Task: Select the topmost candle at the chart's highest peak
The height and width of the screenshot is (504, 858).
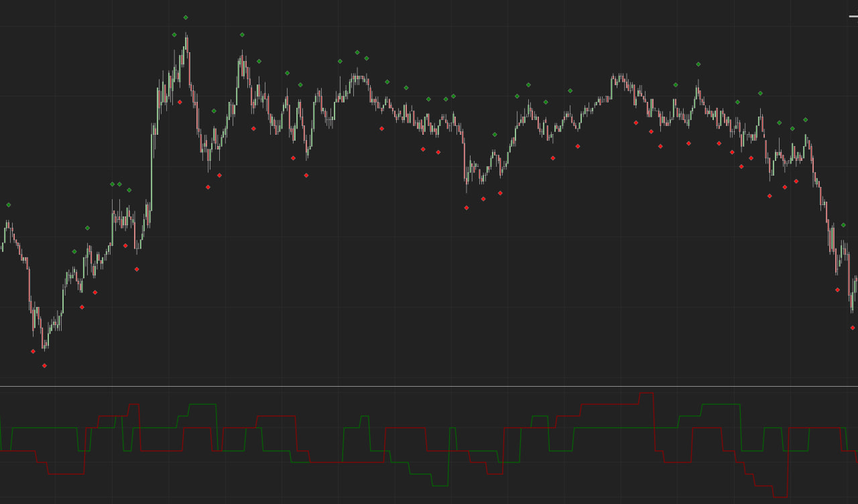Action: 186,40
